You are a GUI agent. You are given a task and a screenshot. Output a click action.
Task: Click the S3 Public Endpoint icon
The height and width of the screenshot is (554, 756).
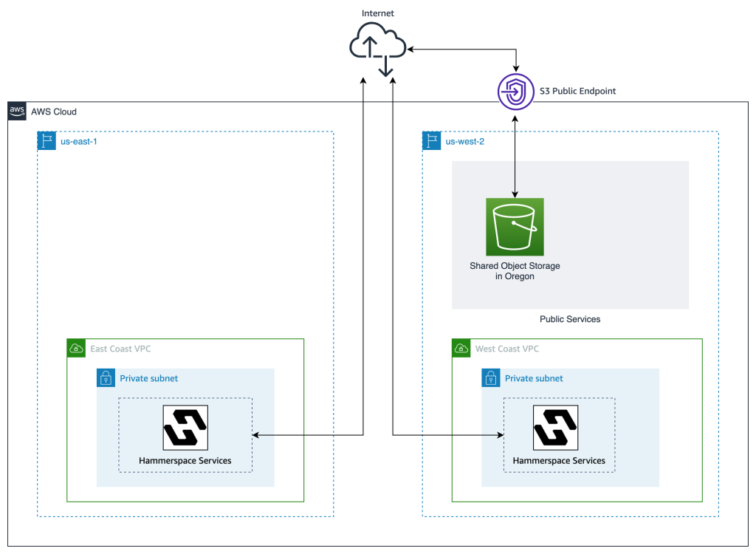coord(515,92)
